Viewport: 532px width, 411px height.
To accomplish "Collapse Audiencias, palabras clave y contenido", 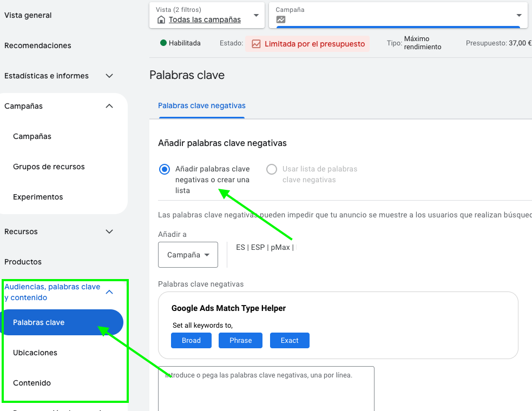I will coord(109,292).
